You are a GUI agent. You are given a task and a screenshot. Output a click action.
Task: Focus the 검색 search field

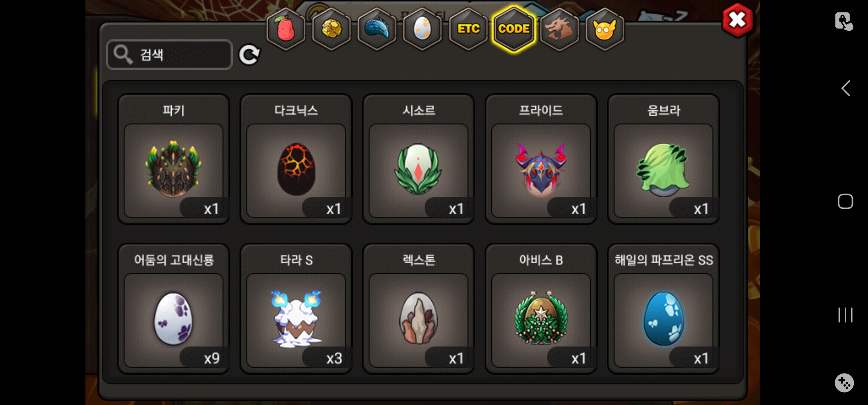(169, 55)
